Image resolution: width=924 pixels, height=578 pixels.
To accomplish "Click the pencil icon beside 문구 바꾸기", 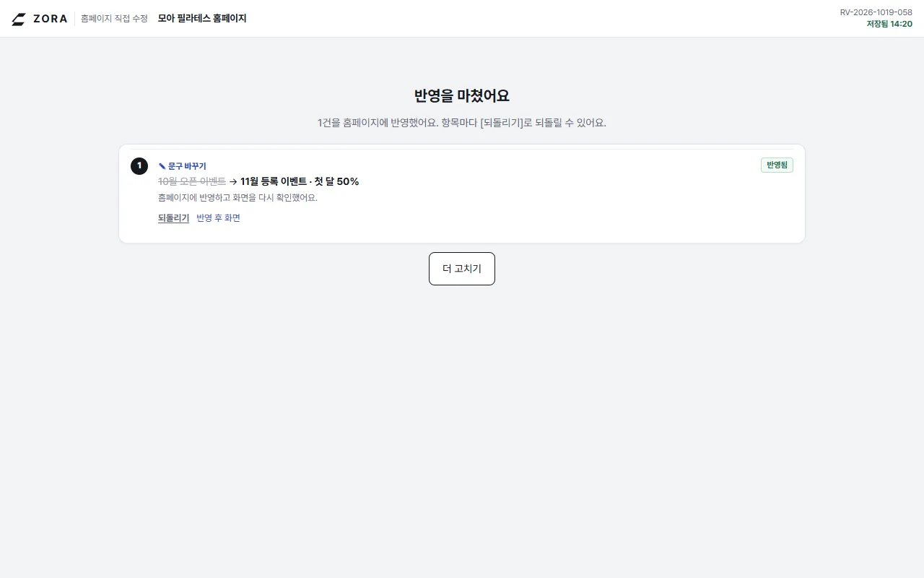I will (162, 166).
